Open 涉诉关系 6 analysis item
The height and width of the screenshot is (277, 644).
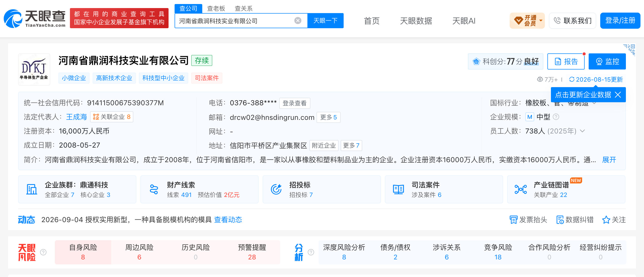pyautogui.click(x=447, y=252)
